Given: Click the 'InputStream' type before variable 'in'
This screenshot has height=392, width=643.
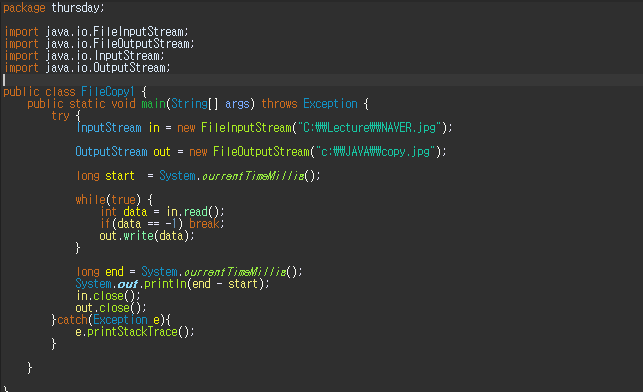Looking at the screenshot, I should click(x=109, y=128).
